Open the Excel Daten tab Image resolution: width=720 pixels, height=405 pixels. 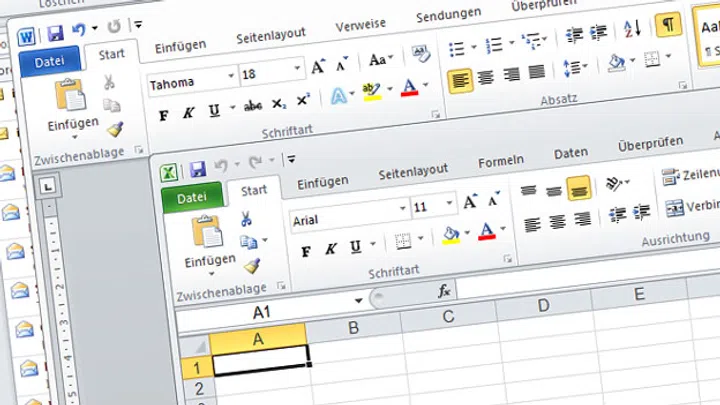(x=571, y=153)
